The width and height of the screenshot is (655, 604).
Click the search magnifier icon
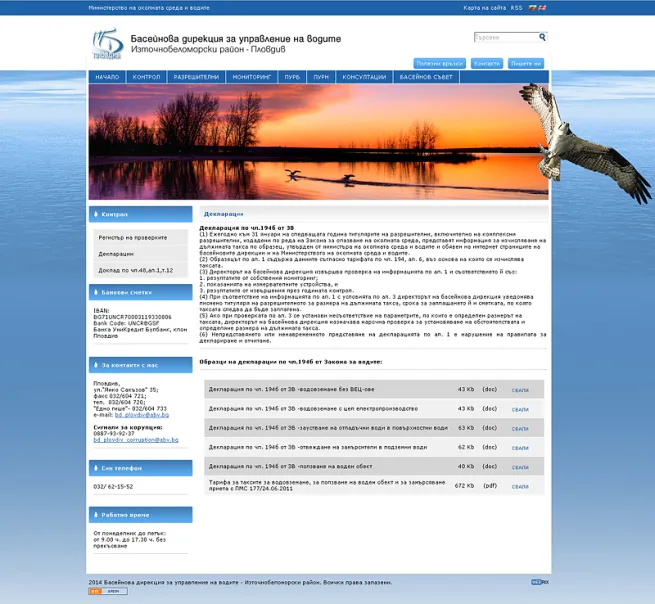[x=542, y=37]
